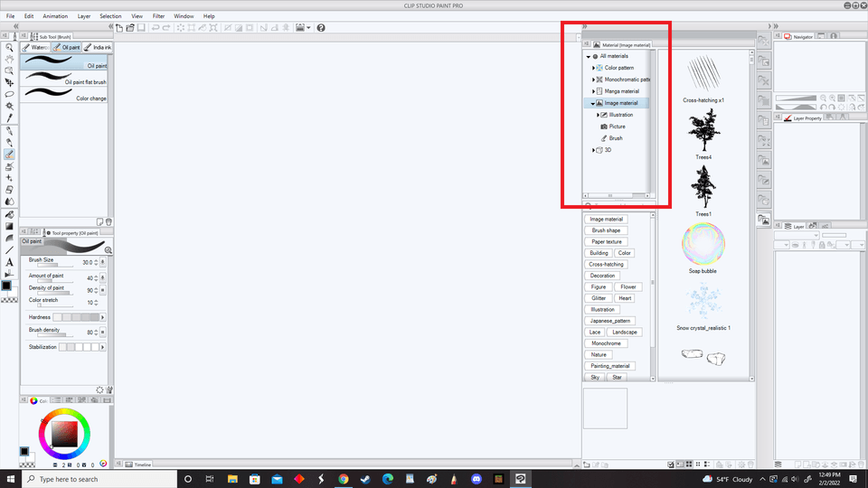
Task: Select the Lasso selection tool
Action: (9, 94)
